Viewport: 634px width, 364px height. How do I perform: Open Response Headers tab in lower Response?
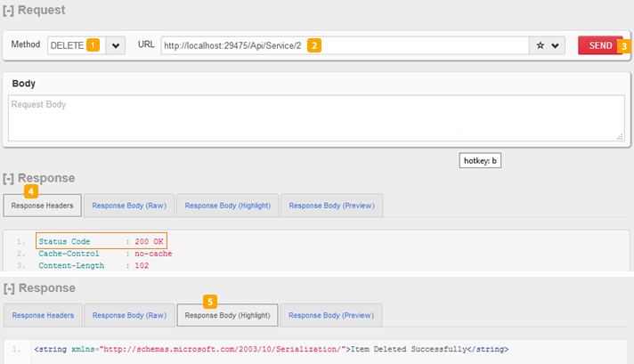[x=43, y=316]
